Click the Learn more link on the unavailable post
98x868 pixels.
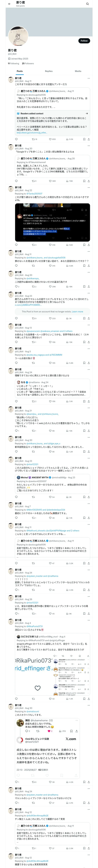coord(77,312)
